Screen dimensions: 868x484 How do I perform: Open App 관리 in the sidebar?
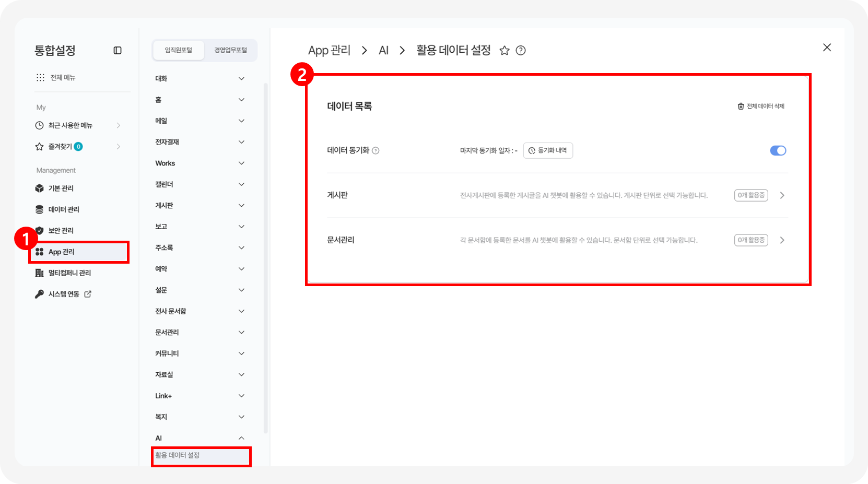62,252
